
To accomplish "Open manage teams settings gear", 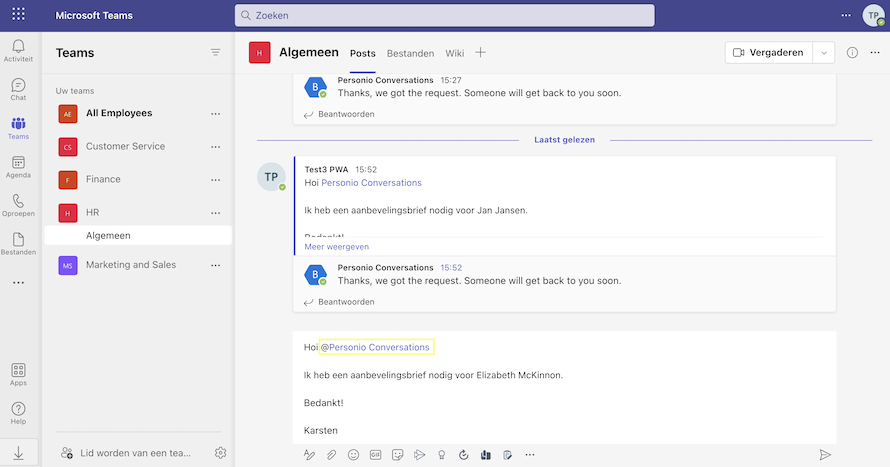I will click(220, 453).
